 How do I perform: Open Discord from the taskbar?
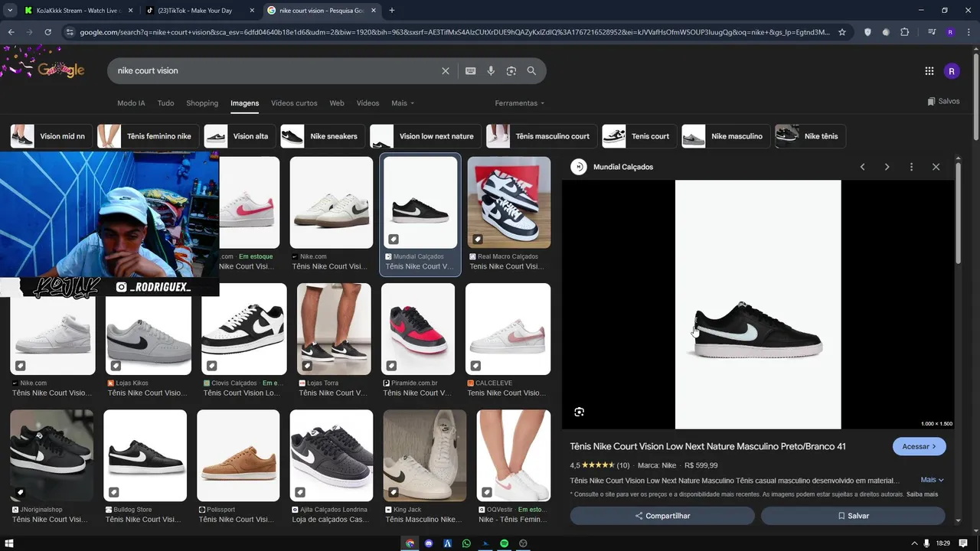click(x=429, y=543)
